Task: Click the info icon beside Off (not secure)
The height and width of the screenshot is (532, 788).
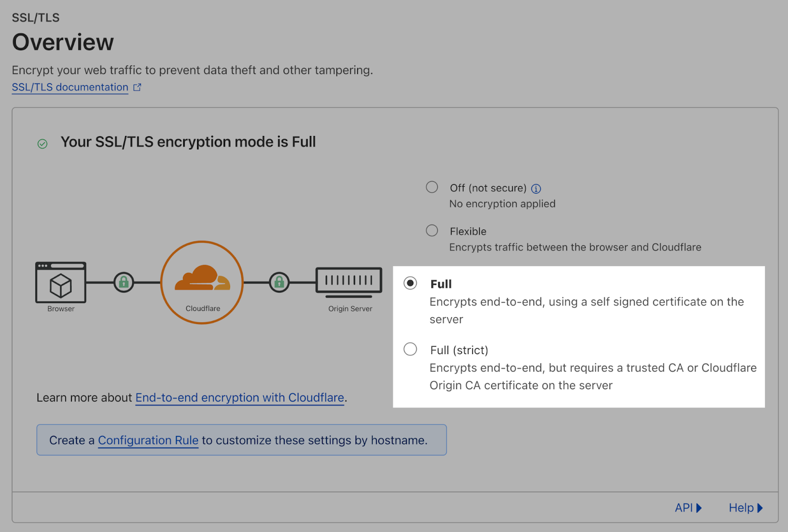Action: 536,188
